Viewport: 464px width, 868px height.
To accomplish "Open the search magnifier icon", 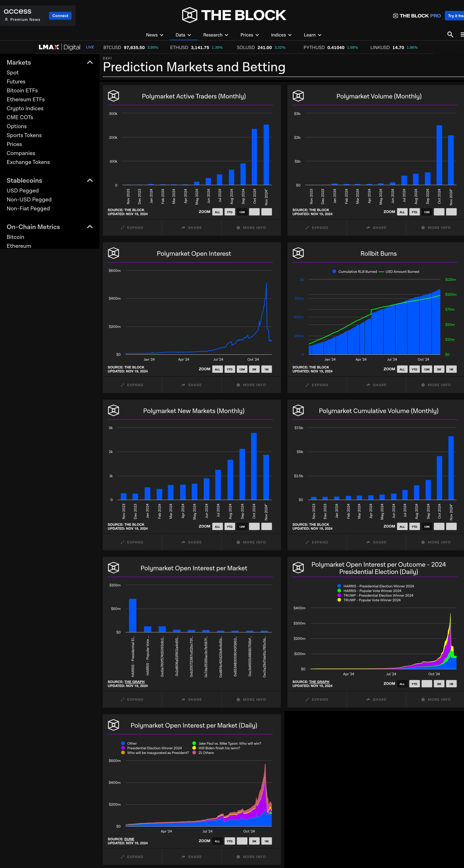I will 450,34.
